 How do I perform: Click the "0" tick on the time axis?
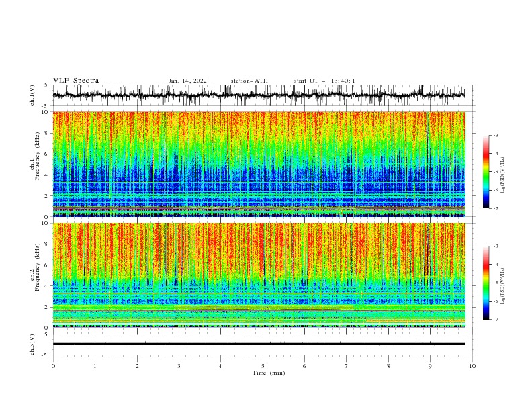click(53, 366)
